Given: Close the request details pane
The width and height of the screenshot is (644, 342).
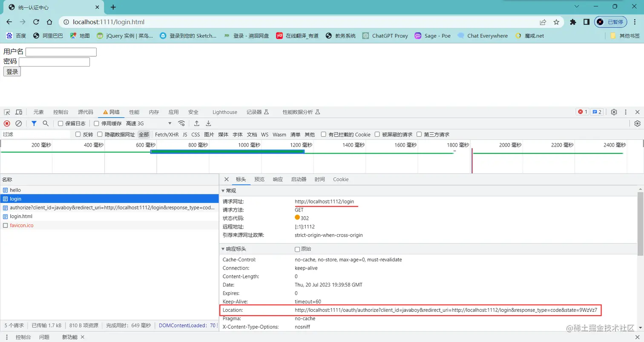Looking at the screenshot, I should [227, 180].
